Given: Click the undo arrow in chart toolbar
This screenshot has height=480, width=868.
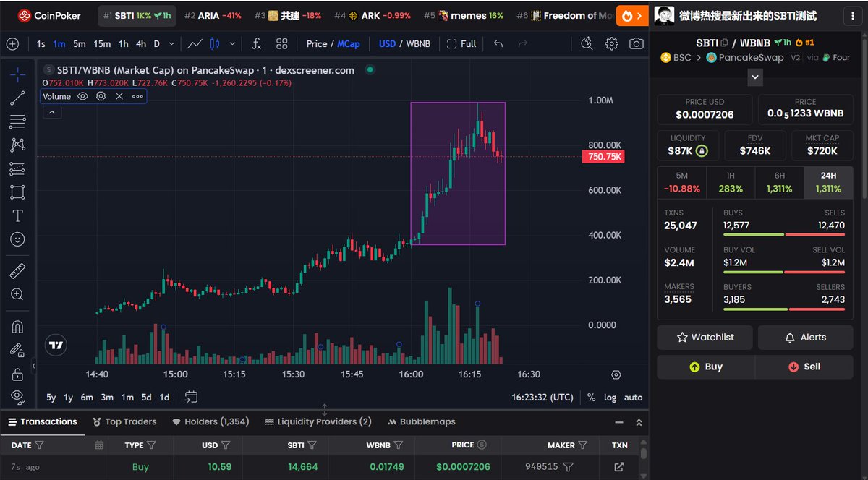Looking at the screenshot, I should tap(498, 43).
